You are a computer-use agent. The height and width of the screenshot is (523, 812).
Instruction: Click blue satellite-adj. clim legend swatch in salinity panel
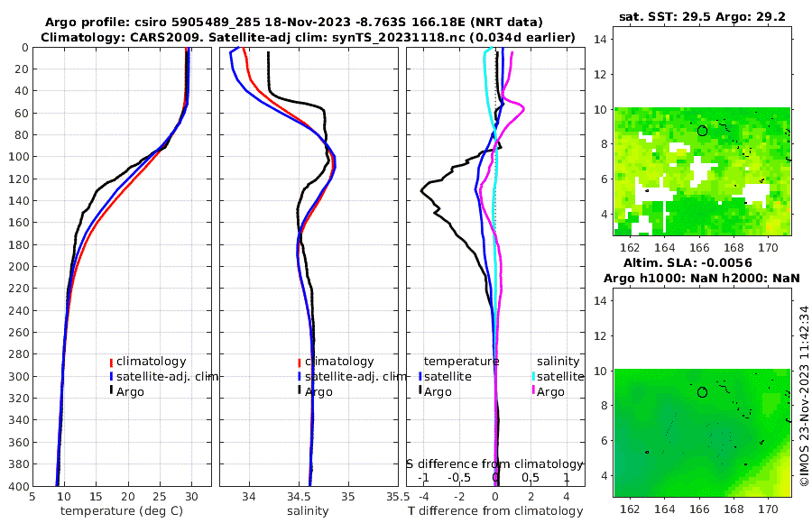click(300, 377)
